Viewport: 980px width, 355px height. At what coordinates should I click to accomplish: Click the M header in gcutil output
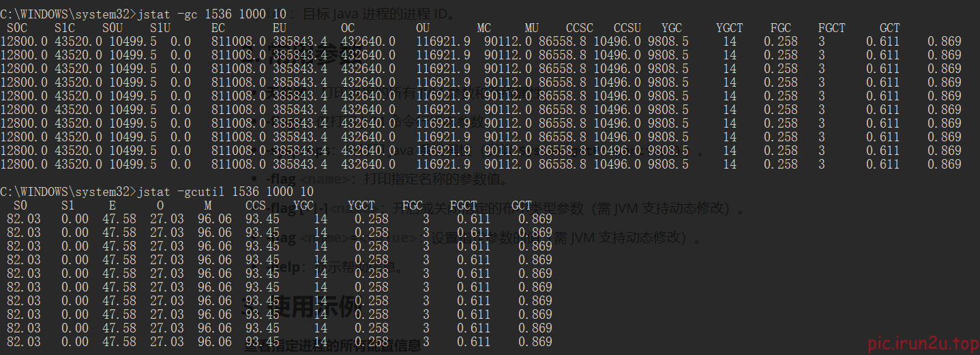[208, 205]
